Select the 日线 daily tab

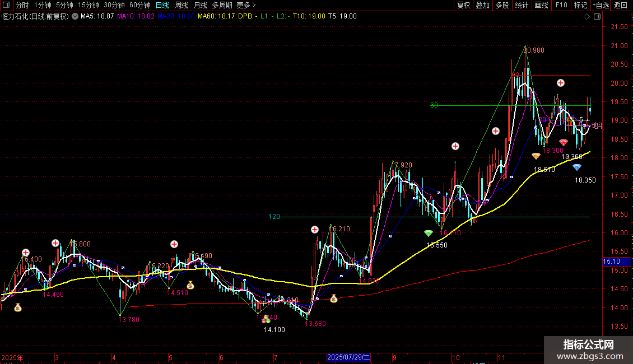coord(162,5)
